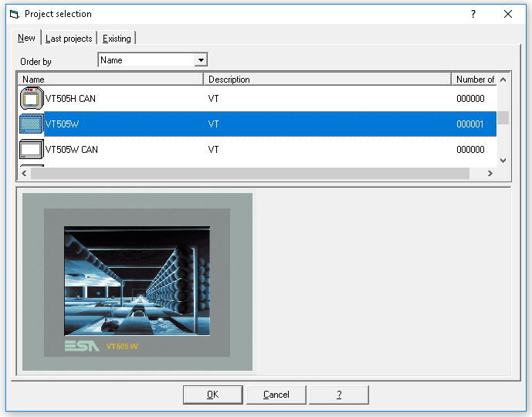Viewport: 532px width, 417px height.
Task: Click 000000 value in VT505W CAN row
Action: [470, 149]
